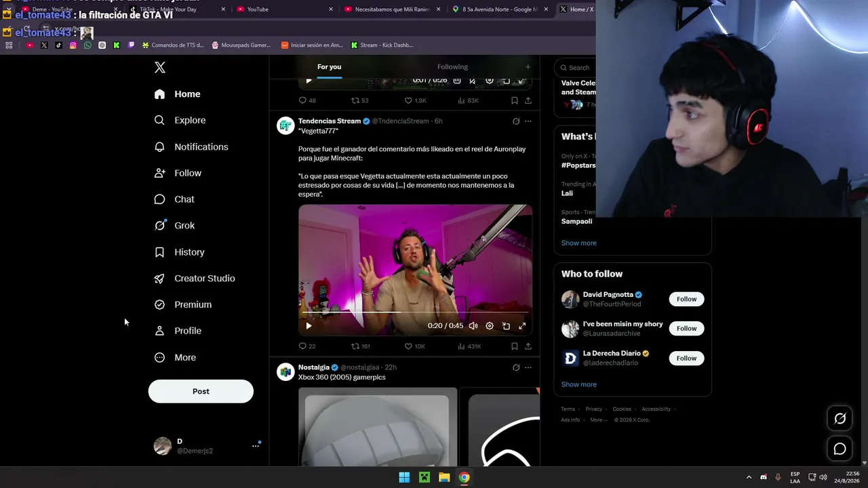Open the Accessibility footer link
The width and height of the screenshot is (868, 488).
(656, 409)
